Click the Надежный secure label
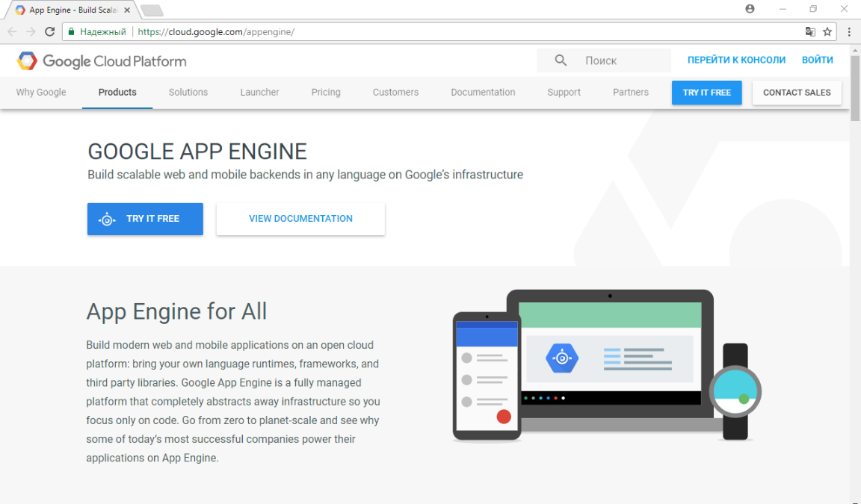 click(x=103, y=32)
